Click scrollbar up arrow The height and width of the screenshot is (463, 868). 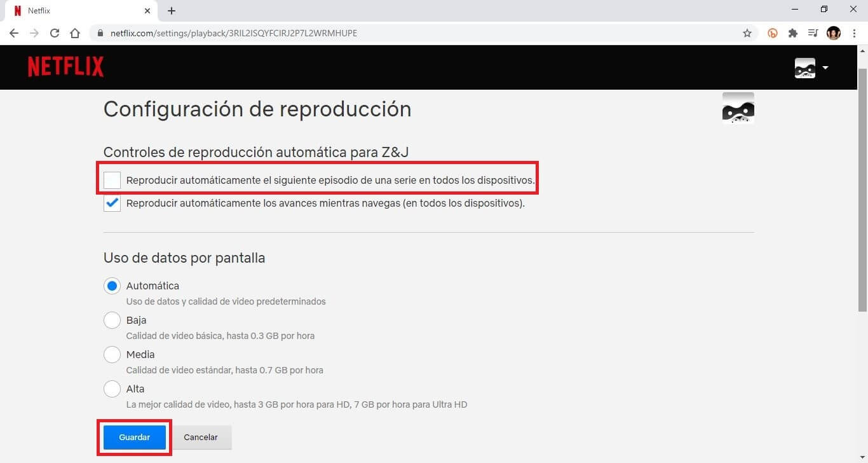(x=862, y=50)
